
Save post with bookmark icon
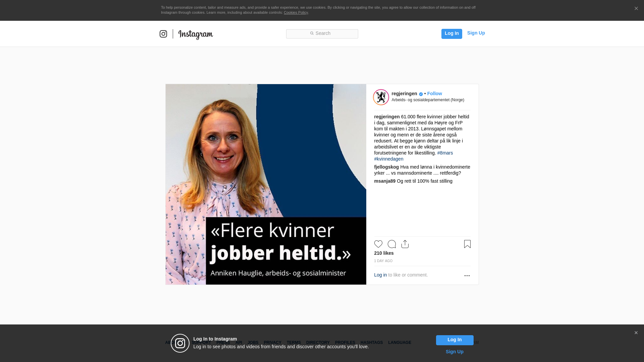pyautogui.click(x=467, y=244)
